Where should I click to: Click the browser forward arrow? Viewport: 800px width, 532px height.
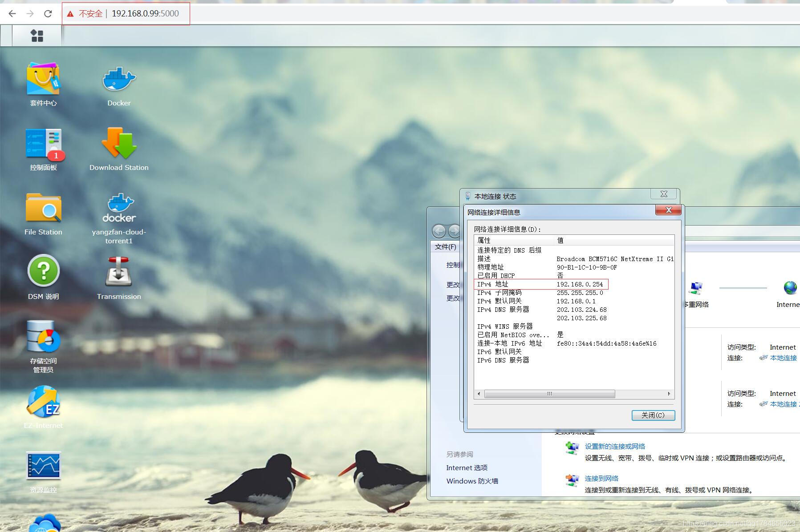pos(30,14)
